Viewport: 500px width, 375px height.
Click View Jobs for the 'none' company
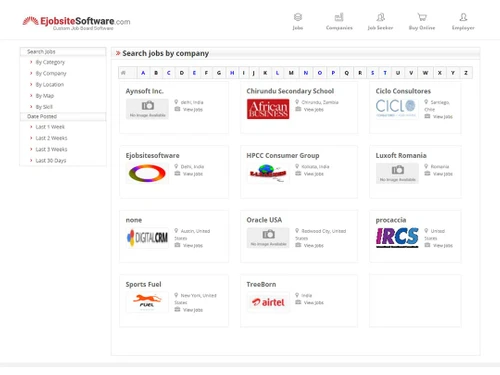click(193, 246)
